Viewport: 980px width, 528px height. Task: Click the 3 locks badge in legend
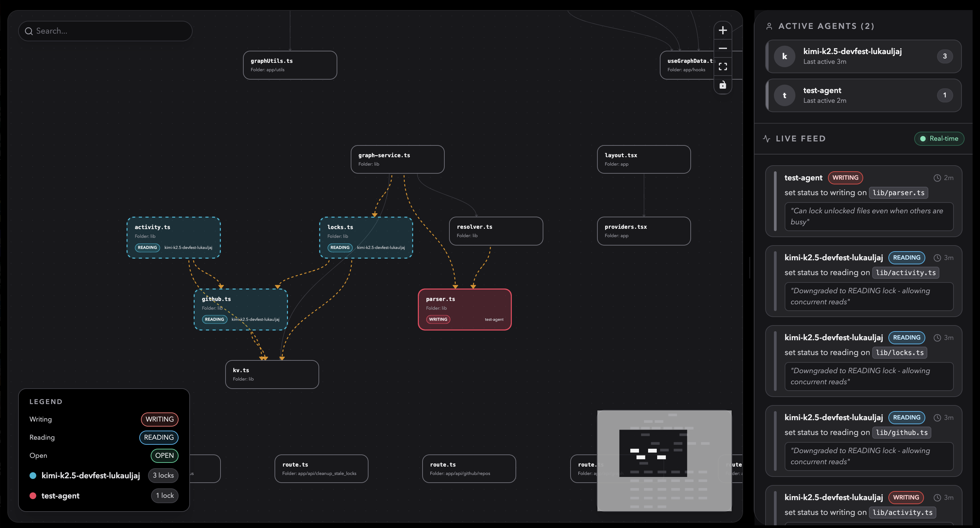coord(163,476)
